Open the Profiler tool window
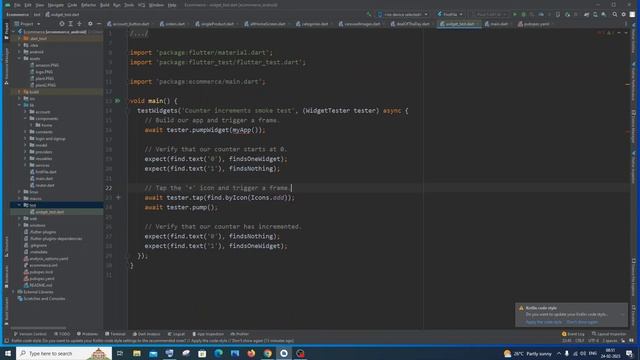This screenshot has height=360, width=640. tap(240, 334)
